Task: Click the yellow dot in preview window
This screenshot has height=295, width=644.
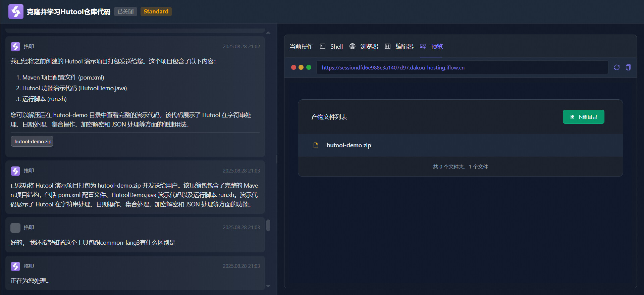Action: click(301, 67)
